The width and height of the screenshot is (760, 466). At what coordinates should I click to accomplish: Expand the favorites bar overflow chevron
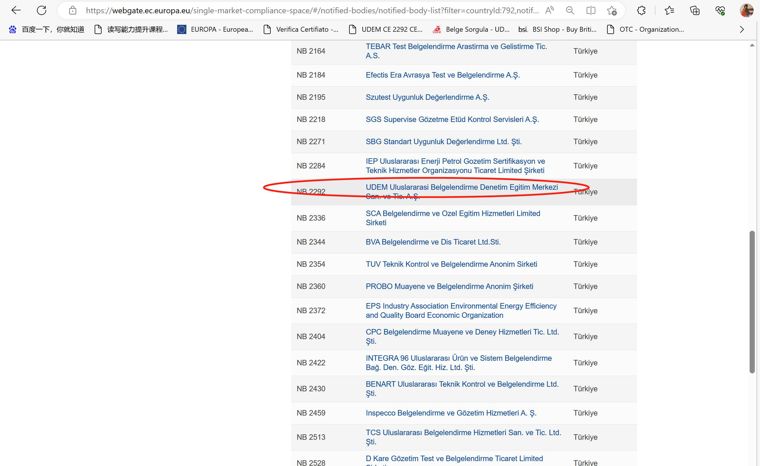[742, 30]
